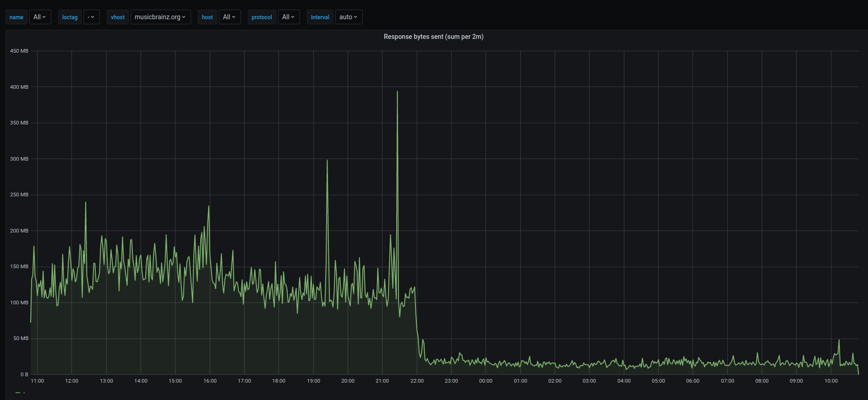Click the 16:00 time axis label

point(210,381)
